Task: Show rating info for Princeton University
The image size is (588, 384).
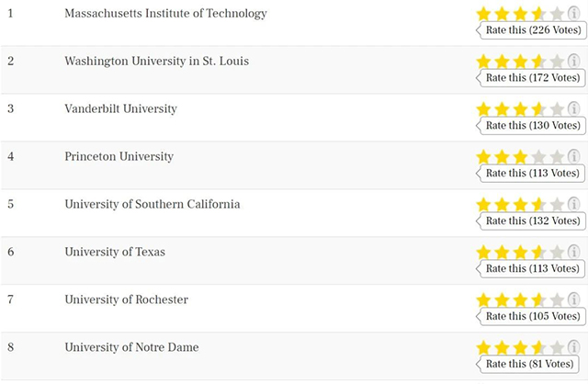Action: point(573,156)
